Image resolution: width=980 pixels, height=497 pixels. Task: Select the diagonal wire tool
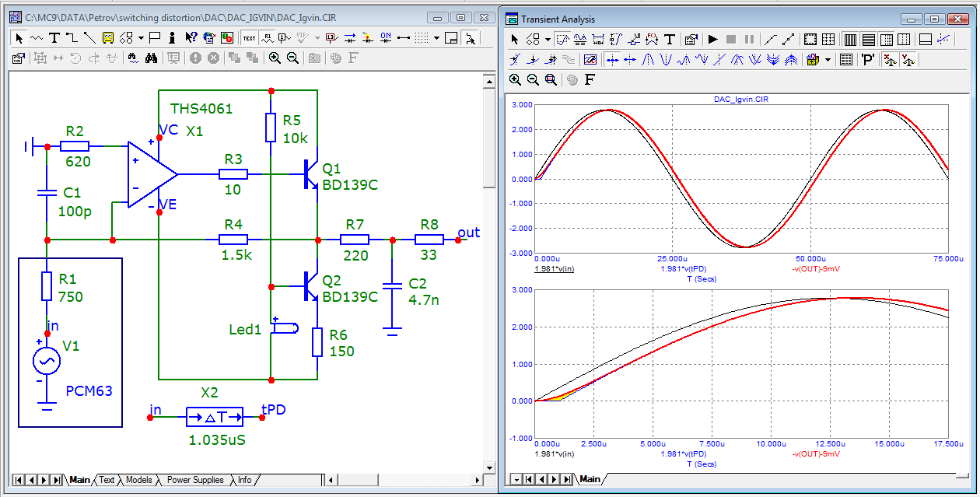89,37
